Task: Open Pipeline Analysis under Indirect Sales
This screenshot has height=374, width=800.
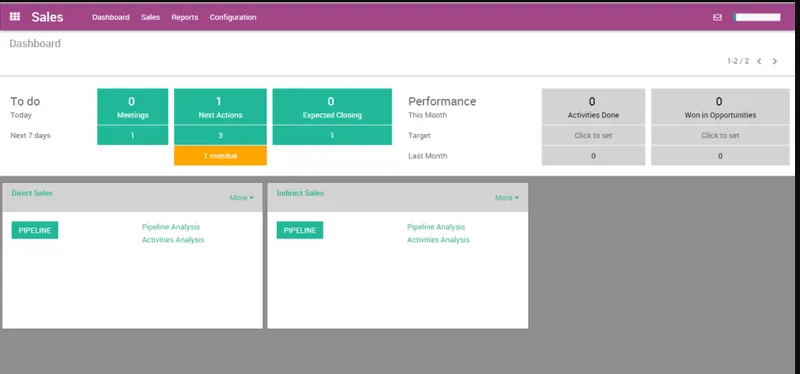Action: click(x=436, y=227)
